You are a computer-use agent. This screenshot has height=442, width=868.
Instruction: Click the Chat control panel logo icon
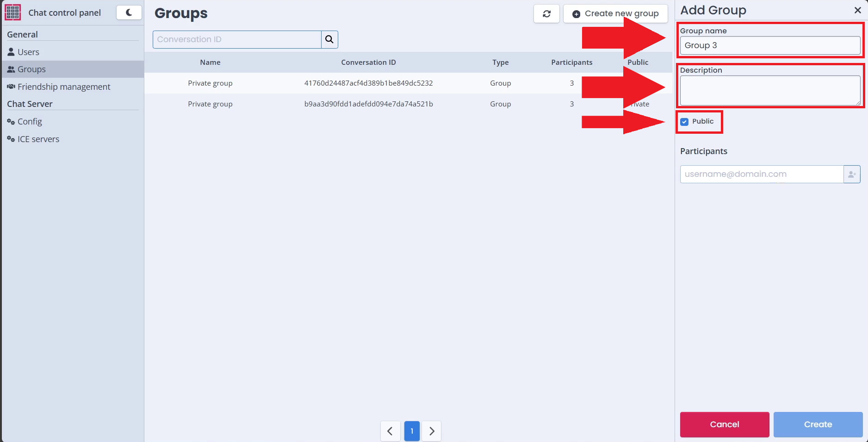[12, 12]
